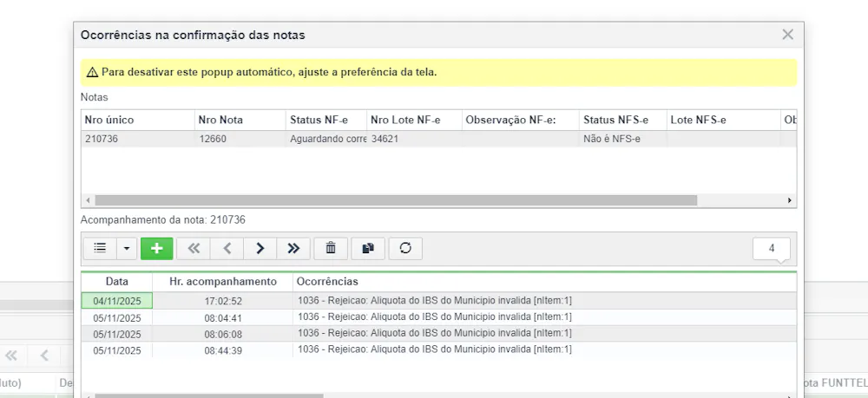
Task: Select Nro Nota cell 12660
Action: pos(240,140)
